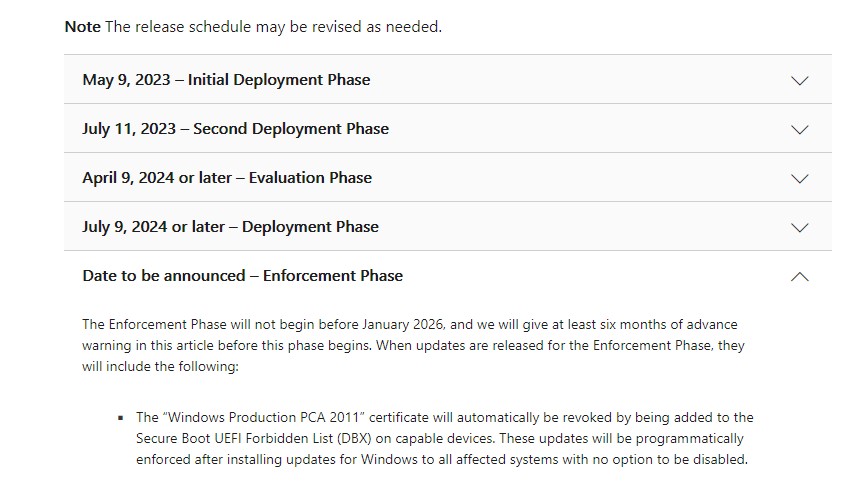Collapse the Enforcement Phase using the up chevron
Viewport: 860px width, 502px height.
[799, 276]
